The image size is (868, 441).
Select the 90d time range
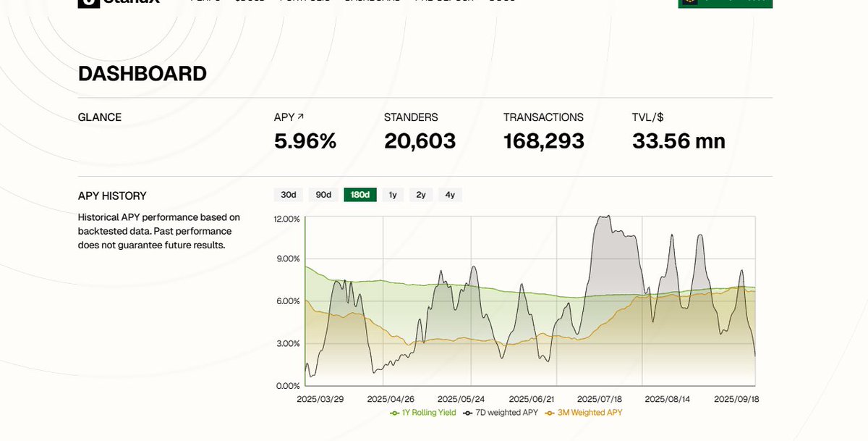tap(323, 195)
